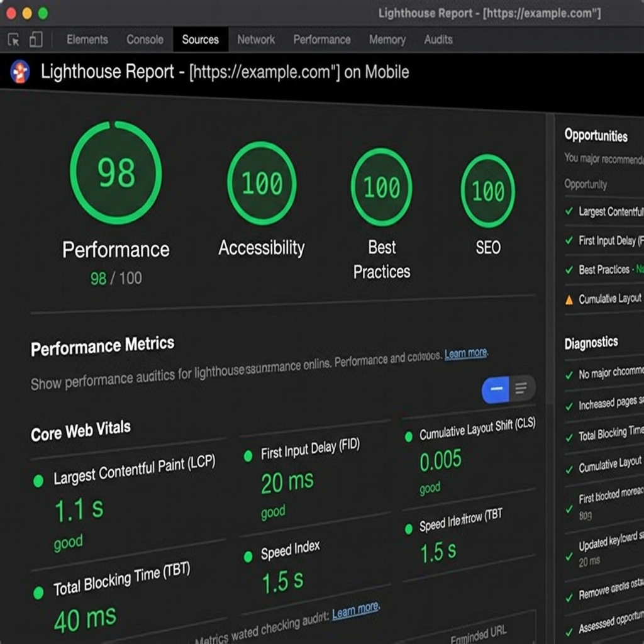Go to the Performance tab

tap(322, 40)
